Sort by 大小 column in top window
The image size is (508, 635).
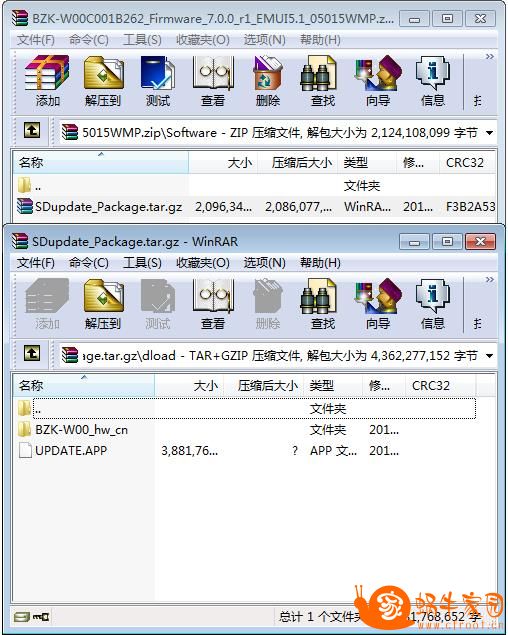pos(223,162)
